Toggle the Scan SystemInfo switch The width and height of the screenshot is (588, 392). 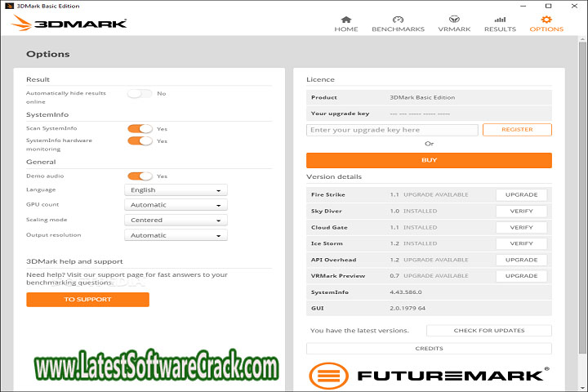click(140, 129)
